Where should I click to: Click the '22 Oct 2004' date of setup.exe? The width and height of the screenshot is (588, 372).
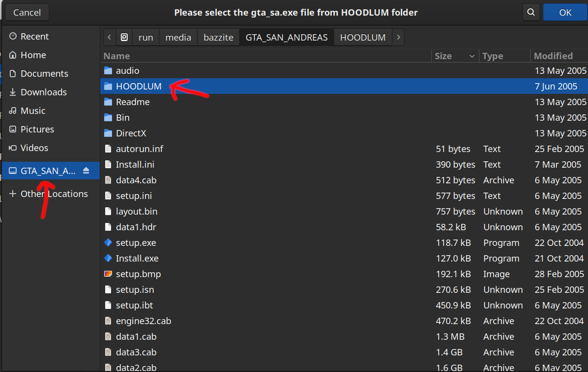pos(559,243)
